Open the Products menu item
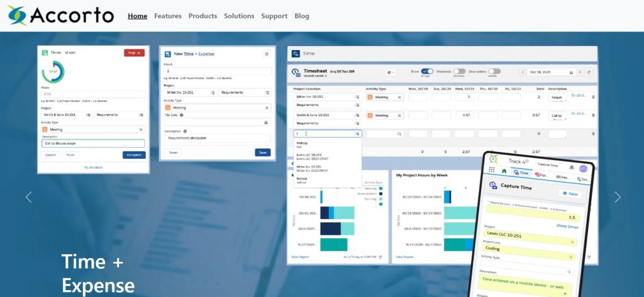The image size is (644, 297). pyautogui.click(x=203, y=16)
